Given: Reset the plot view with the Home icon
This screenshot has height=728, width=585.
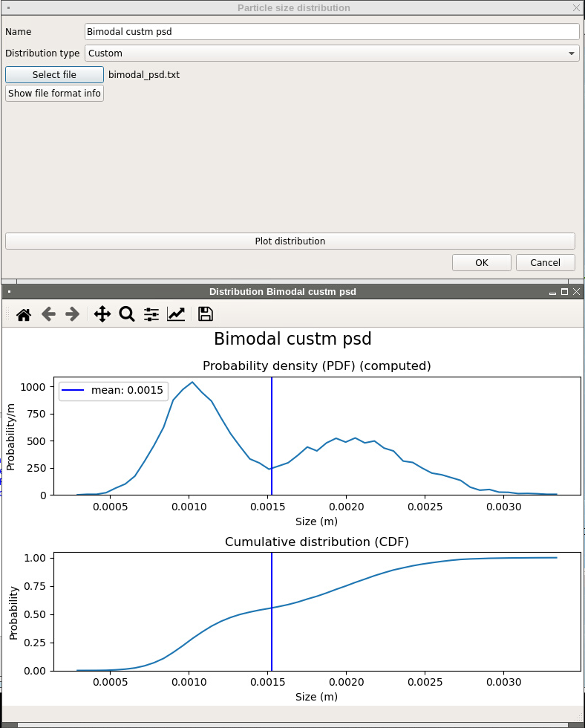Looking at the screenshot, I should (x=24, y=314).
